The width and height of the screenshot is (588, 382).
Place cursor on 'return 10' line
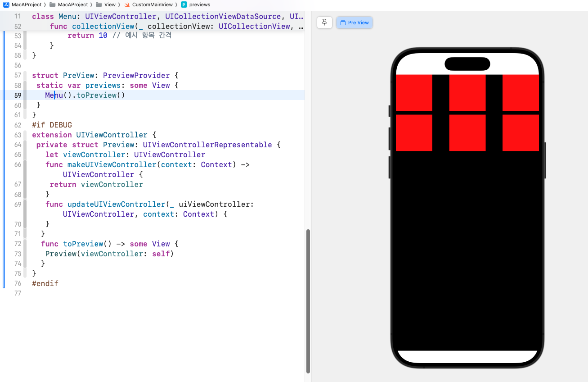point(119,35)
